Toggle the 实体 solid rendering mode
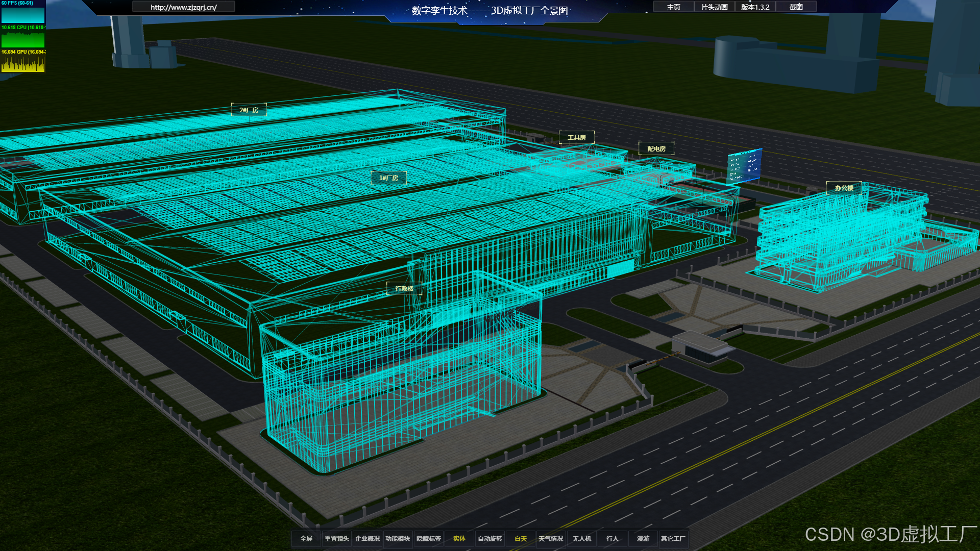980x551 pixels. pos(459,539)
